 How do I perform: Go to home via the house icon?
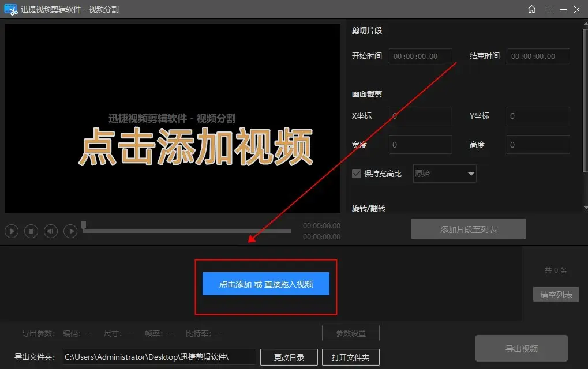click(x=531, y=9)
